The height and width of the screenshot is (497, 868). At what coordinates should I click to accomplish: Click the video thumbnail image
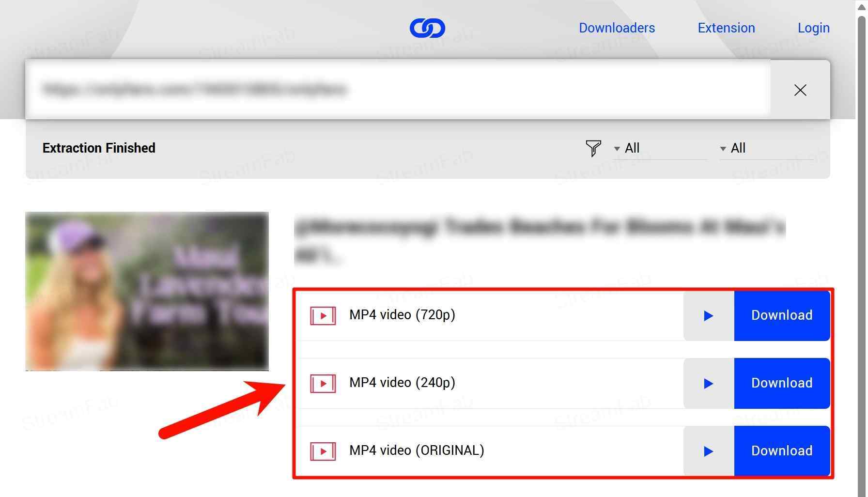[147, 291]
